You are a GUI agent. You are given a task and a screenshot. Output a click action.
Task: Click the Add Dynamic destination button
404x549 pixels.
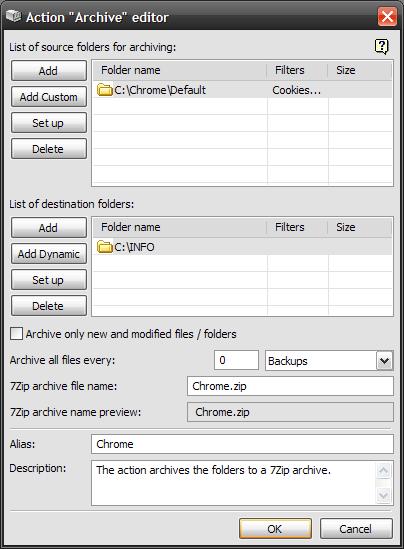pos(49,254)
